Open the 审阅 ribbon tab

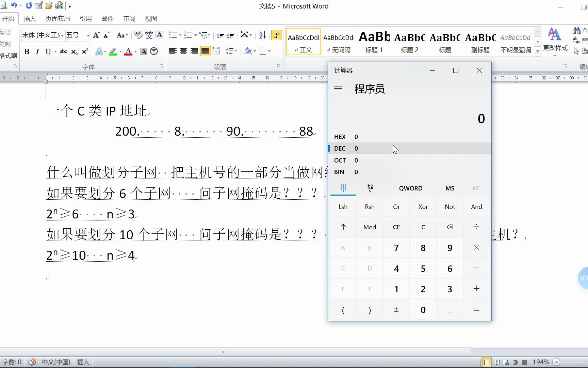[x=129, y=19]
